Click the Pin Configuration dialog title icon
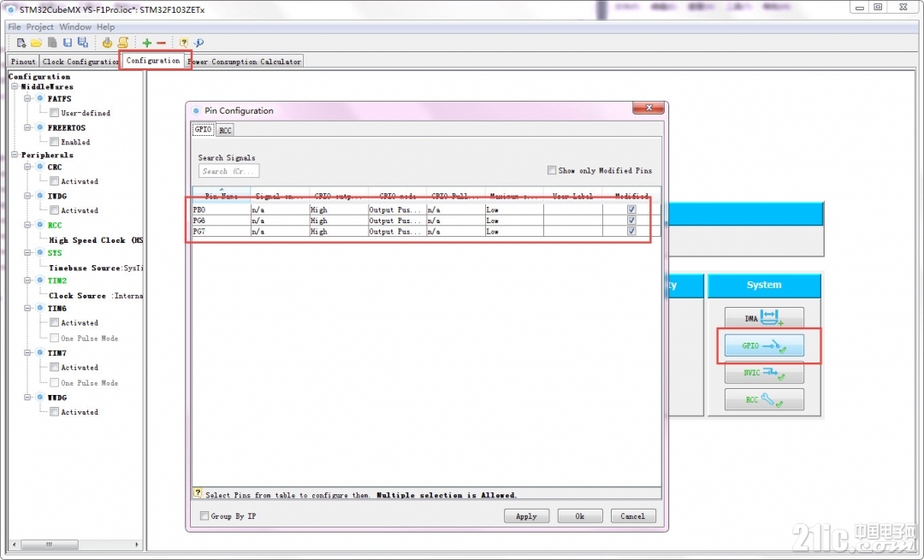This screenshot has width=924, height=560. point(196,110)
